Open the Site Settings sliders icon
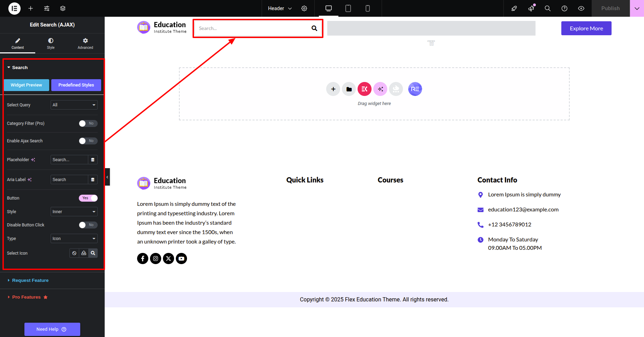Image resolution: width=644 pixels, height=337 pixels. (47, 8)
